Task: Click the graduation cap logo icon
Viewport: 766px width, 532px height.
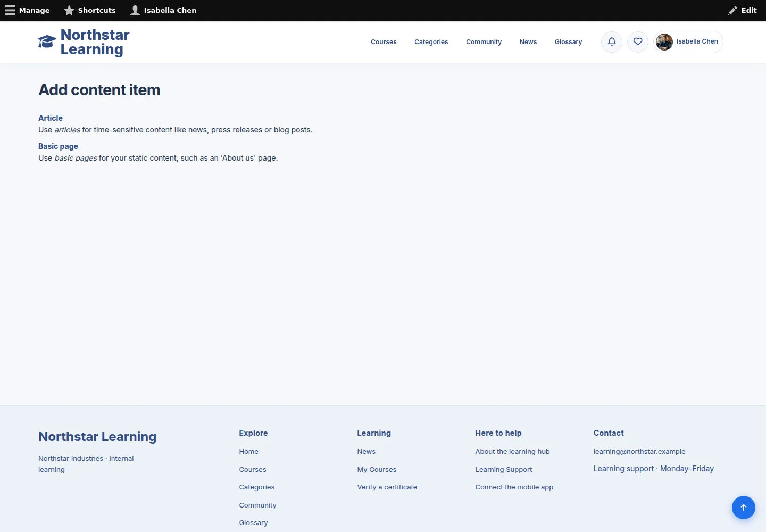Action: point(47,42)
